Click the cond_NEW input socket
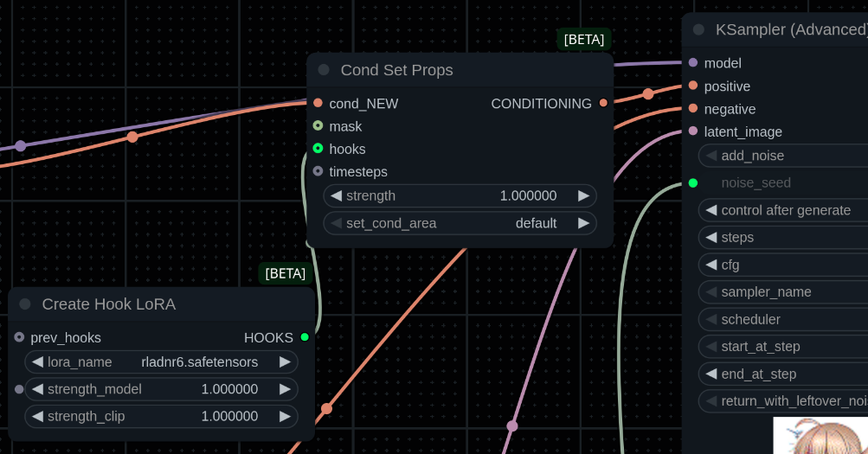This screenshot has width=868, height=454. click(318, 103)
